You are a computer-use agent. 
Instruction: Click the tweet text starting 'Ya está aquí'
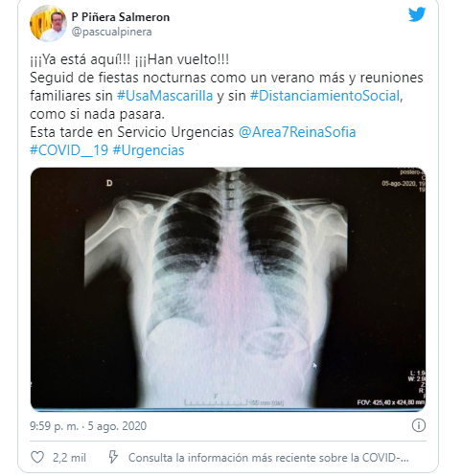(129, 59)
